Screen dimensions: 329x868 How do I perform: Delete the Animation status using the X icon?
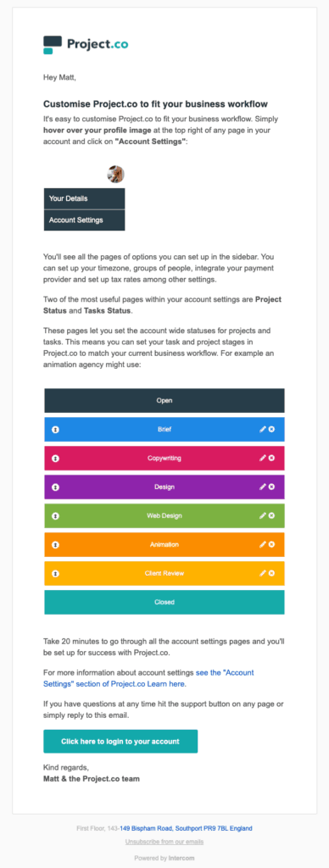click(x=271, y=545)
